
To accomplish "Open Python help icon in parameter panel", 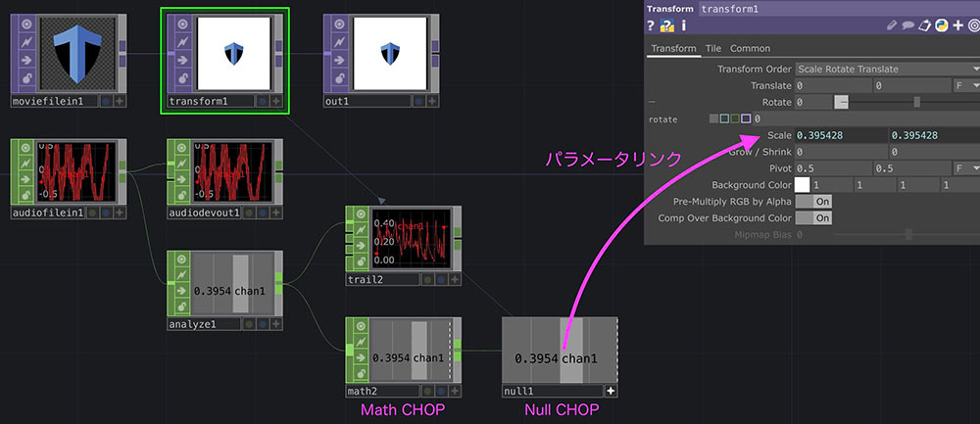I will (667, 25).
